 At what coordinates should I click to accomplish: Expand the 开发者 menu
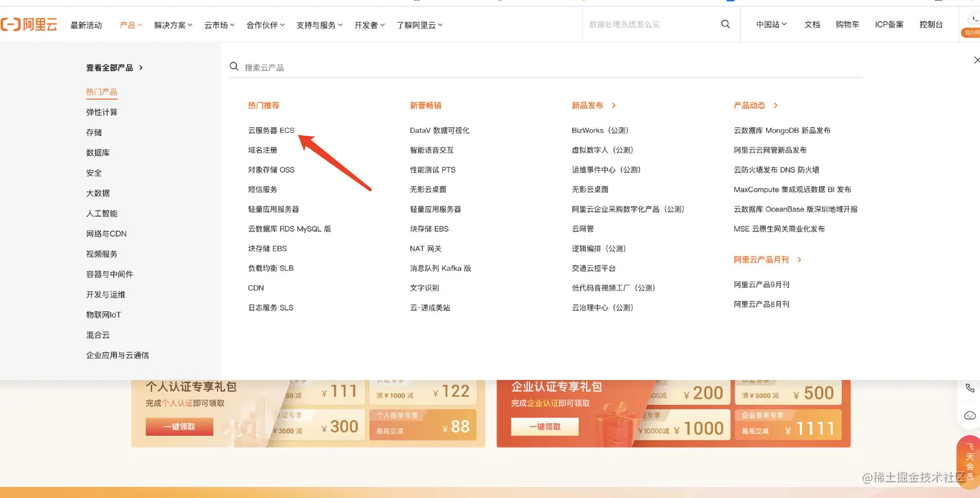click(369, 25)
